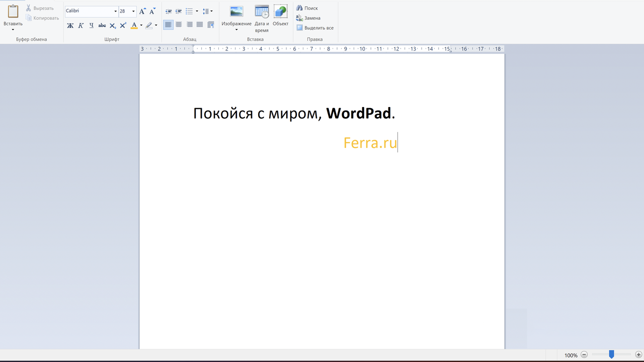Click Выделить все (Select all)
644x362 pixels.
(315, 28)
